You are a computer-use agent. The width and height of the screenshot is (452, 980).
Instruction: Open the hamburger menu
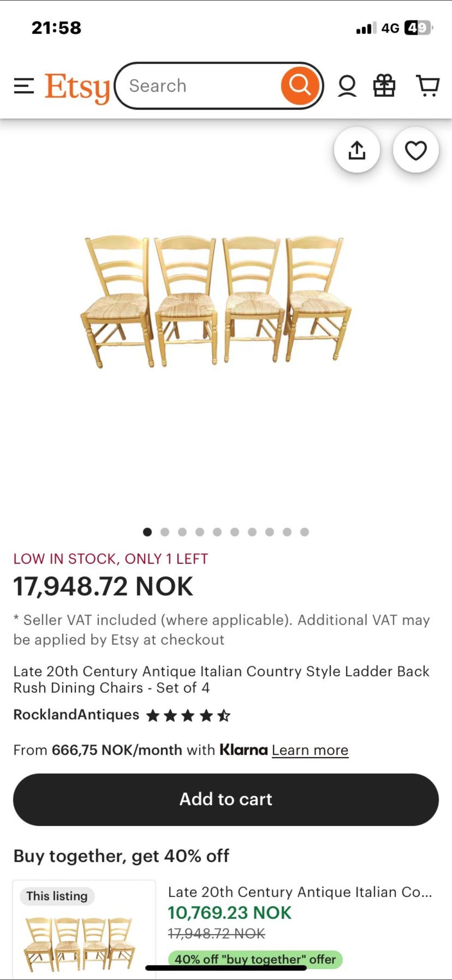[x=24, y=86]
